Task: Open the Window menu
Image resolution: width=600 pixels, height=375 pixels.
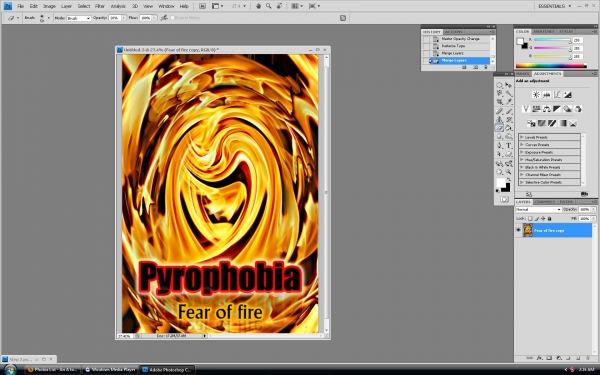Action: point(166,6)
